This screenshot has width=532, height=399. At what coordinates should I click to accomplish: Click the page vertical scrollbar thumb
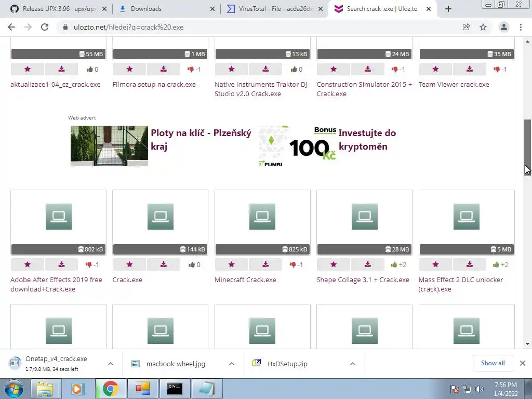point(527,147)
